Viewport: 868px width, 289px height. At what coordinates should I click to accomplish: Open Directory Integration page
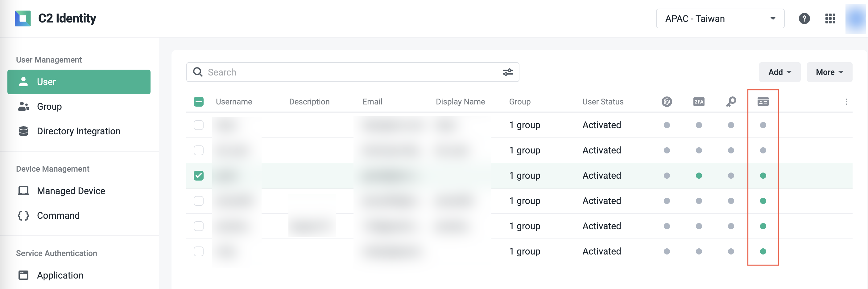pos(78,131)
